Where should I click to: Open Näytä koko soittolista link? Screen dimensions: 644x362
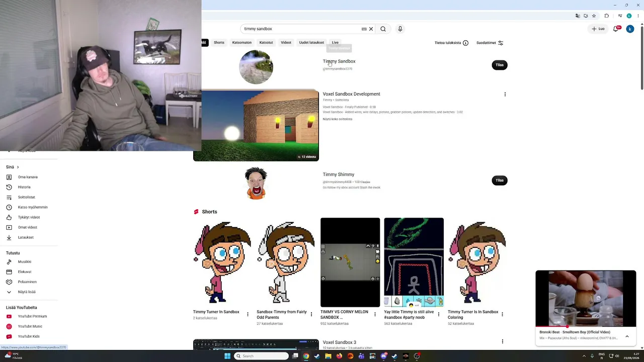pyautogui.click(x=338, y=119)
